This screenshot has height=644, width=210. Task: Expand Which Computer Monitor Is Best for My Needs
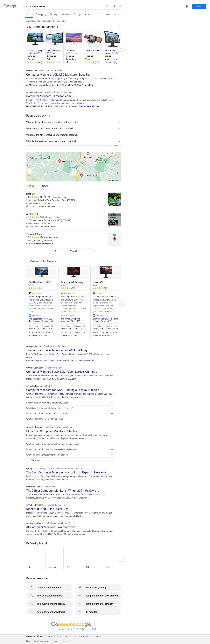click(70, 403)
